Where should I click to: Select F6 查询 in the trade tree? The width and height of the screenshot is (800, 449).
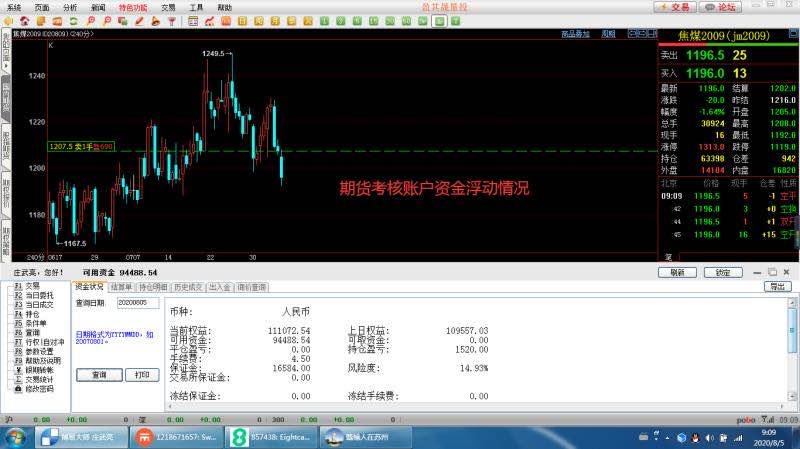click(27, 332)
